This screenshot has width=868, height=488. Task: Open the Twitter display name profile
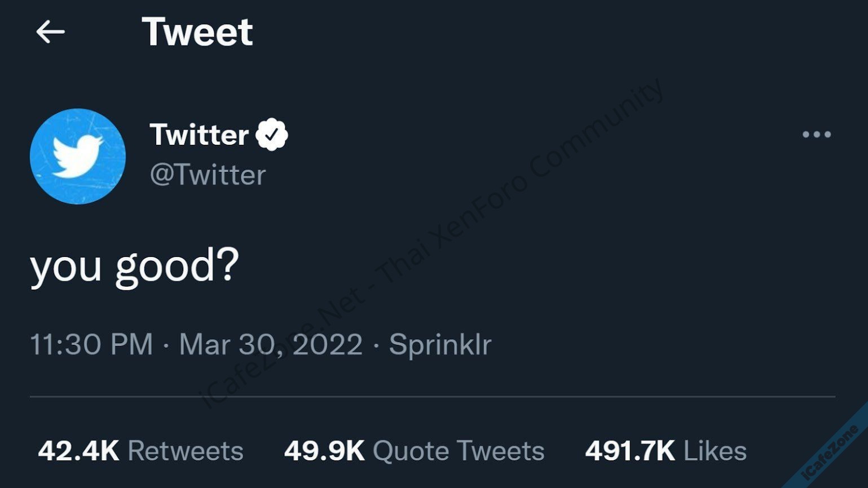coord(199,135)
